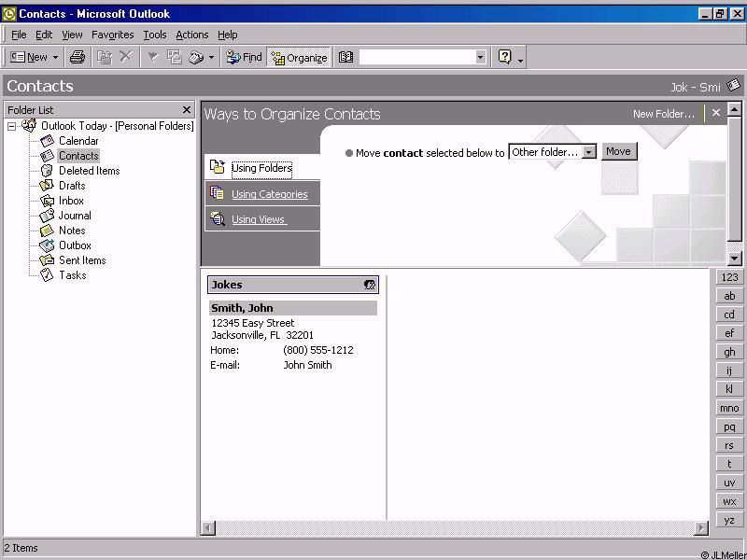The width and height of the screenshot is (747, 560).
Task: Open the Sent Items folder
Action: tap(82, 260)
